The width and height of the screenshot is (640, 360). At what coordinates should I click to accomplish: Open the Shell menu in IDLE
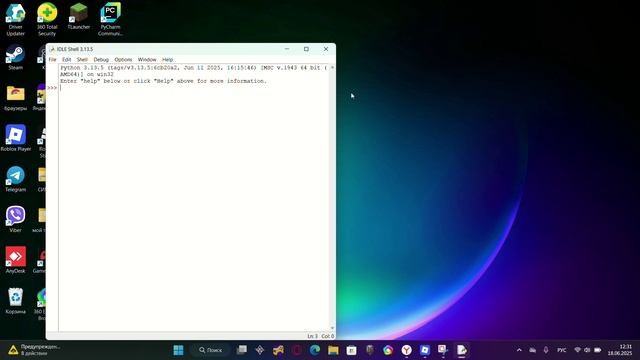click(x=82, y=60)
